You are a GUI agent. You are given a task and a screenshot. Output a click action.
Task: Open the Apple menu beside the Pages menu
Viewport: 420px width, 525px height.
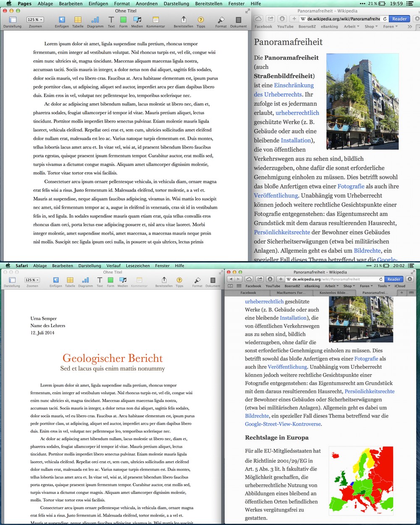(x=8, y=3)
